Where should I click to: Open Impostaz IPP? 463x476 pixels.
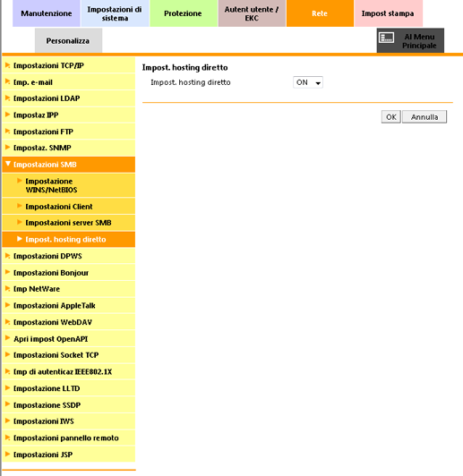(x=69, y=115)
